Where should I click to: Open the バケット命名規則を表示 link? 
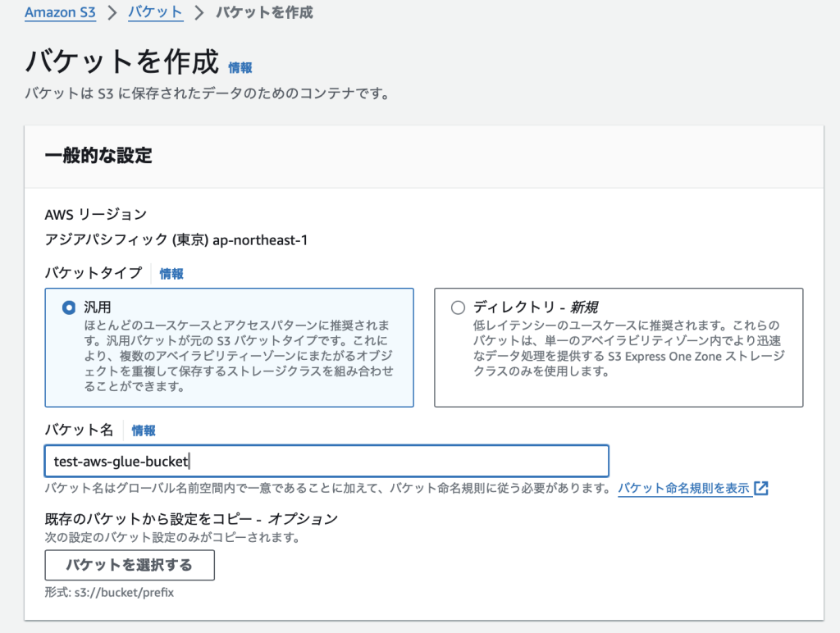tap(683, 489)
